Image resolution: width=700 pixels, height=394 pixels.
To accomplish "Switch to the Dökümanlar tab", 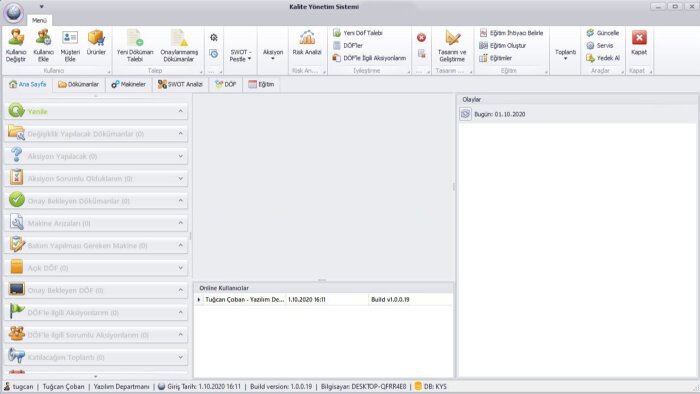I will [79, 84].
